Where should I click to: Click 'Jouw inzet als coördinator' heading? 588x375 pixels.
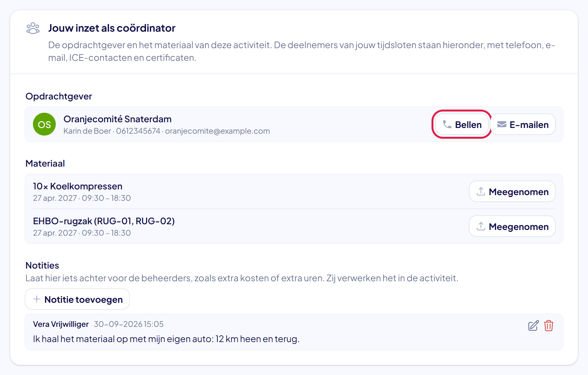tap(112, 28)
